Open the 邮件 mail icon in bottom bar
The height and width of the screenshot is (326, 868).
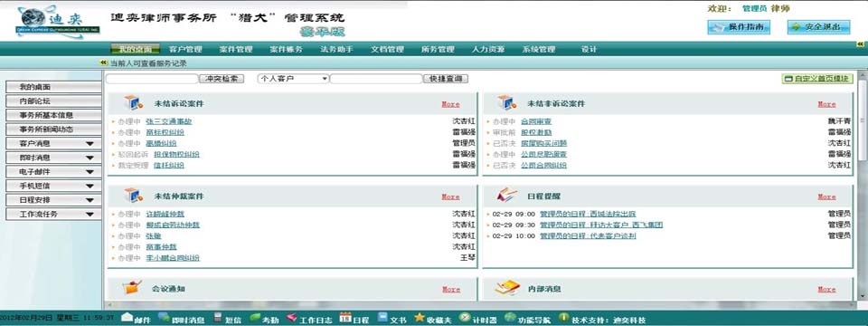click(x=127, y=317)
